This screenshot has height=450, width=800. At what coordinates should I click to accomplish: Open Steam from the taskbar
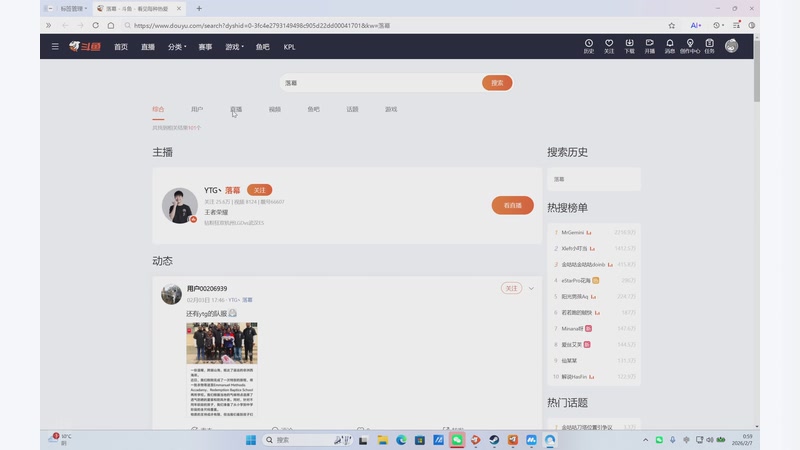click(494, 440)
